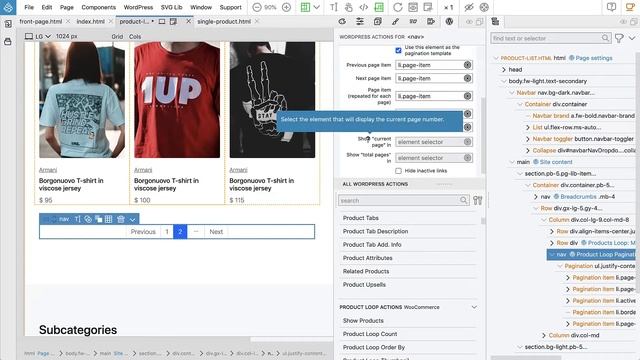
Task: Click the green page layout icon
Action: 305,7
